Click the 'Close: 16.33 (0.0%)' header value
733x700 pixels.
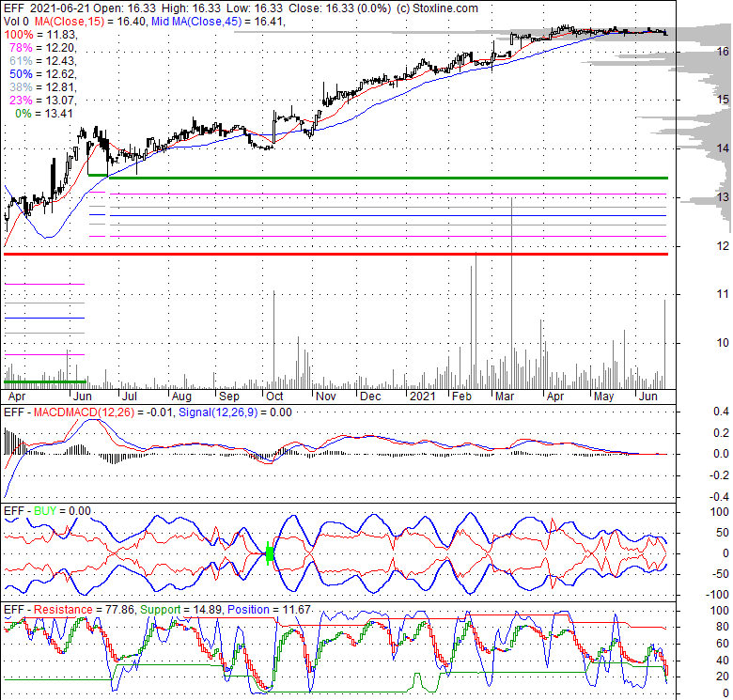(x=340, y=8)
